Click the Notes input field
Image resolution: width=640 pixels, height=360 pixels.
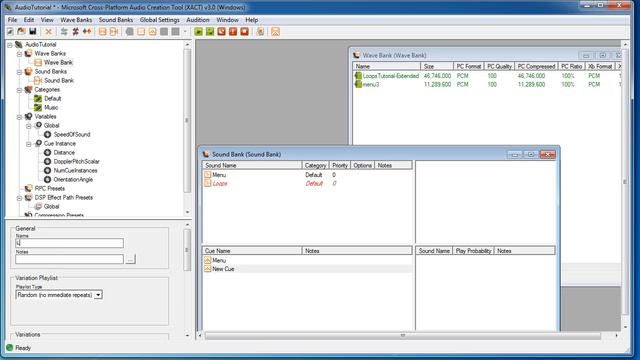click(69, 259)
